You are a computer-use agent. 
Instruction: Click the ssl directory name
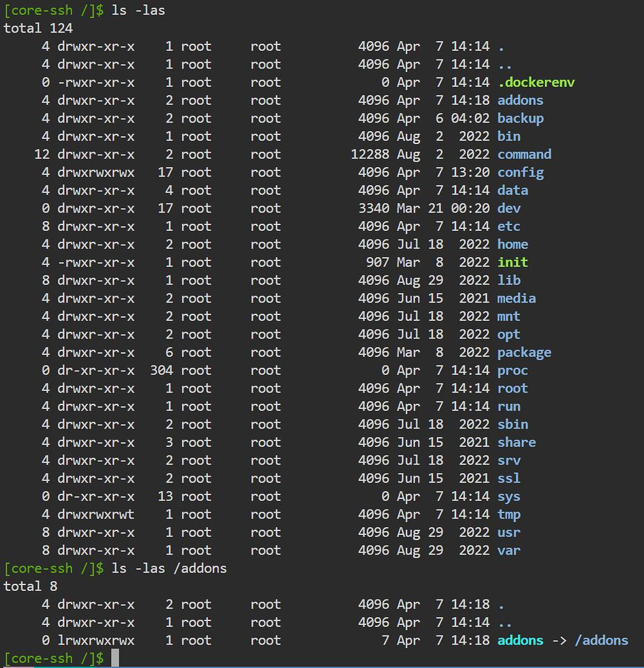coord(509,478)
